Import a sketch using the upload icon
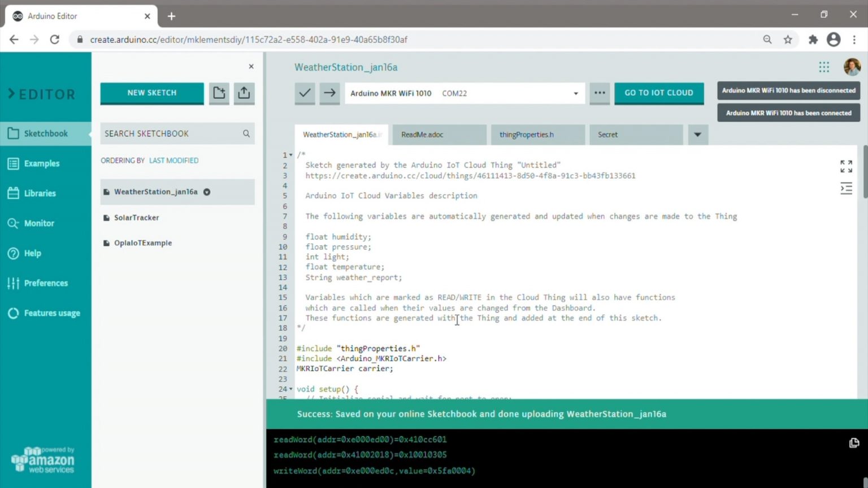The image size is (868, 488). click(244, 93)
